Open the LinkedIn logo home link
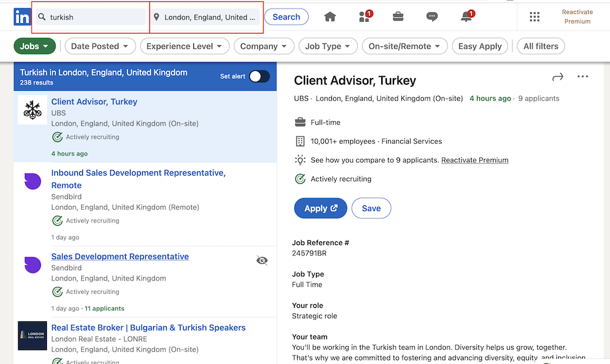This screenshot has width=610, height=364. coord(22,17)
